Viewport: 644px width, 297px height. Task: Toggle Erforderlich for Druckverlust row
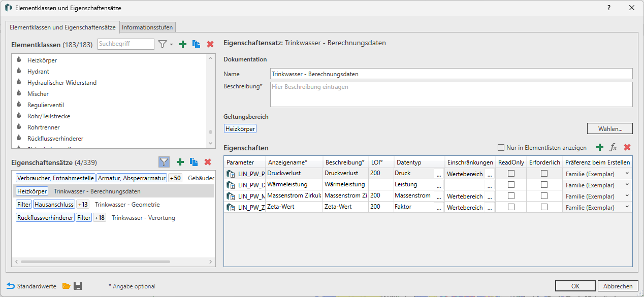pos(544,174)
